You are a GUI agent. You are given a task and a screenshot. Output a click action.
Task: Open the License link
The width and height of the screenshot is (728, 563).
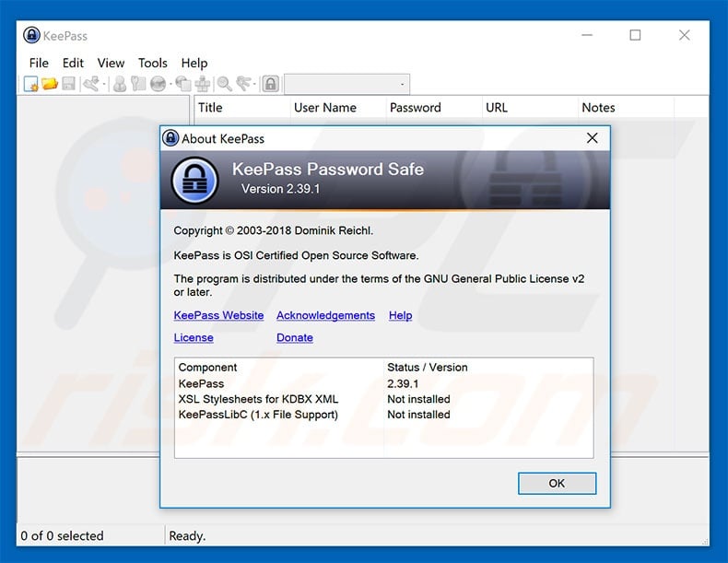[194, 337]
